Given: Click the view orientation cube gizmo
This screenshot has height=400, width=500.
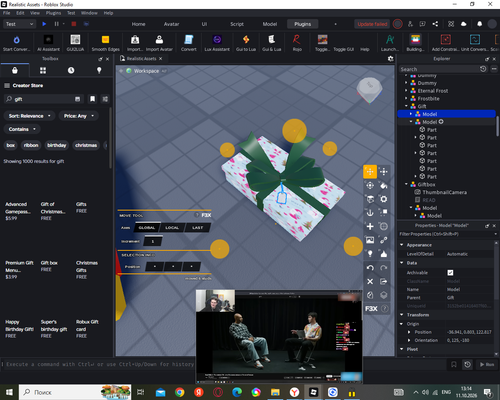Looking at the screenshot, I should [369, 90].
